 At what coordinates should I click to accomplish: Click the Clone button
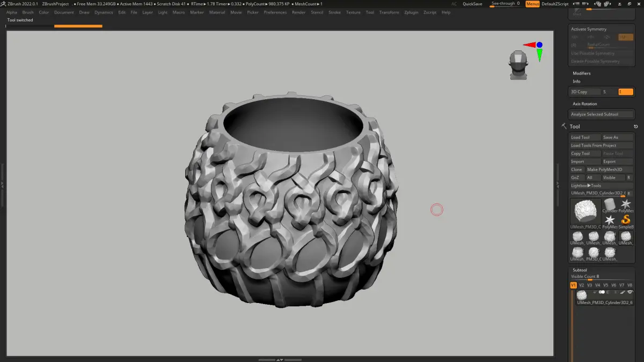(x=577, y=169)
